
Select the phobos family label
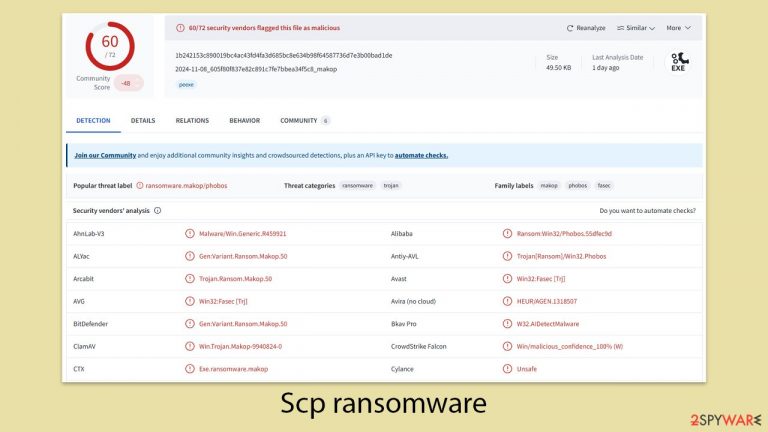[x=577, y=186]
